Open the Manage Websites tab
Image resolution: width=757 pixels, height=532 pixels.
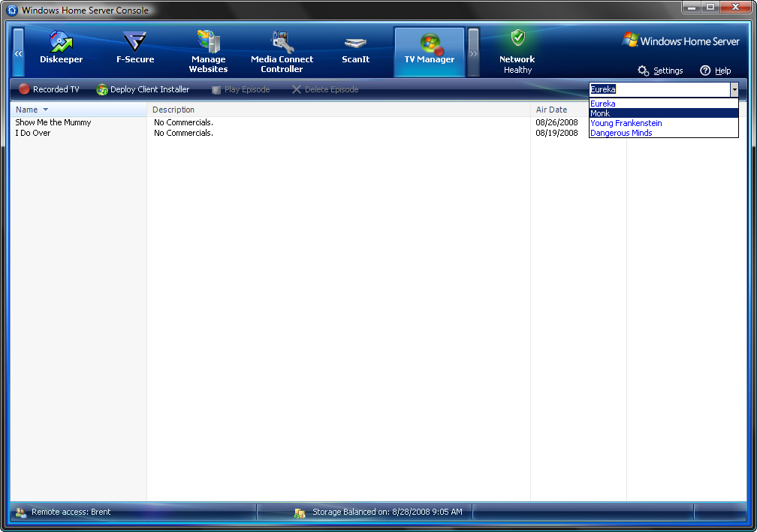tap(209, 51)
